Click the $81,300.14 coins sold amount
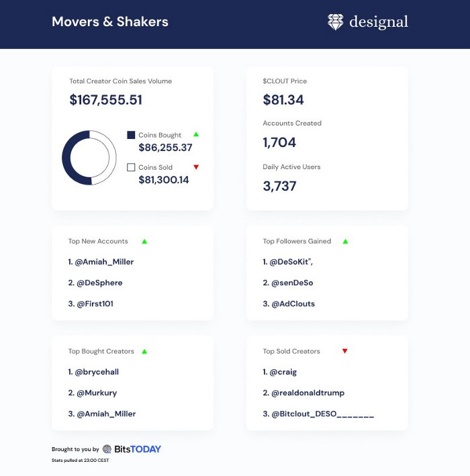This screenshot has height=476, width=470. (x=164, y=180)
